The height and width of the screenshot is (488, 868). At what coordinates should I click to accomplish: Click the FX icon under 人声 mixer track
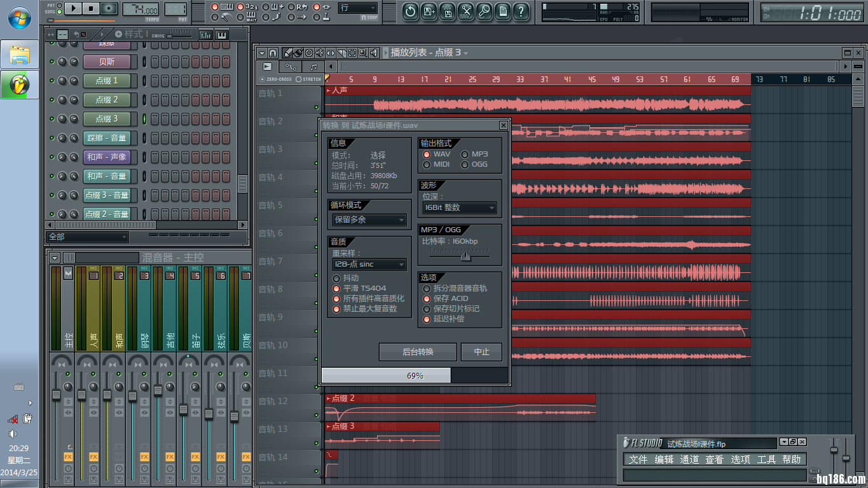(x=93, y=457)
